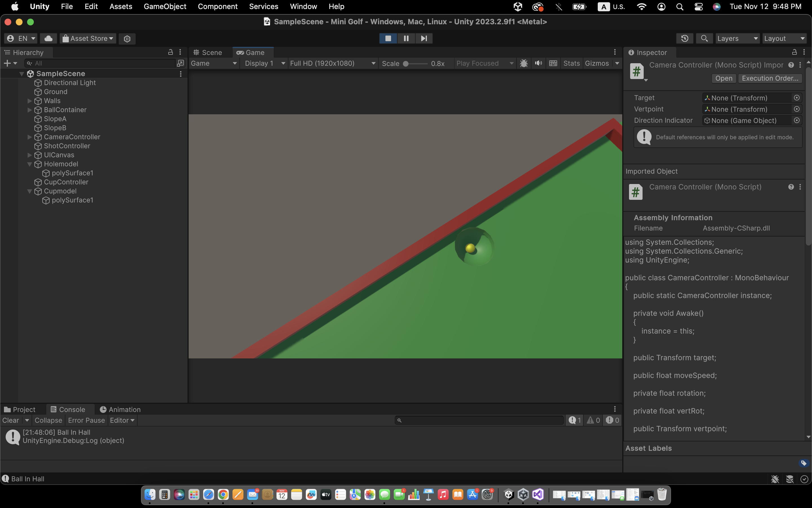The width and height of the screenshot is (812, 508).
Task: Open the Layout dropdown
Action: pyautogui.click(x=784, y=38)
